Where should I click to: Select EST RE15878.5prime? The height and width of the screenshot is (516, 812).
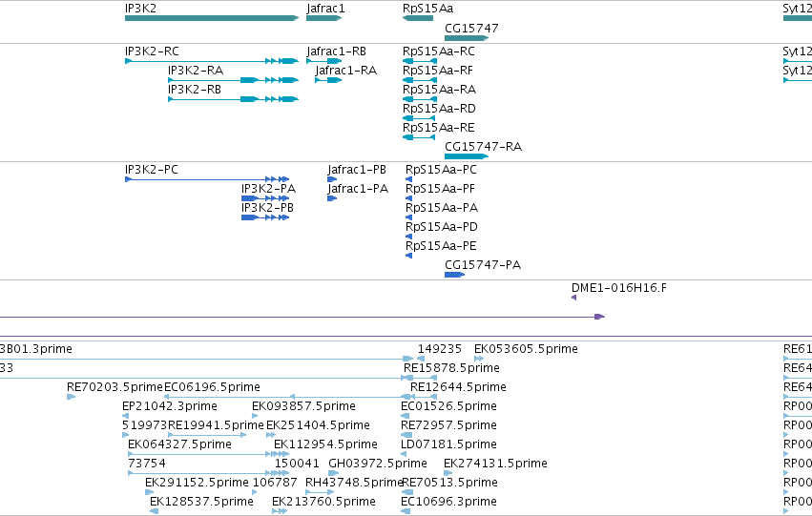[x=420, y=378]
